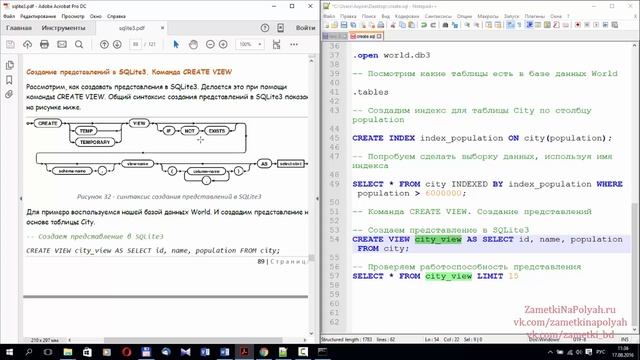Image resolution: width=640 pixels, height=360 pixels.
Task: Toggle word wrap icon in Notepad++ toolbar
Action: pyautogui.click(x=511, y=25)
